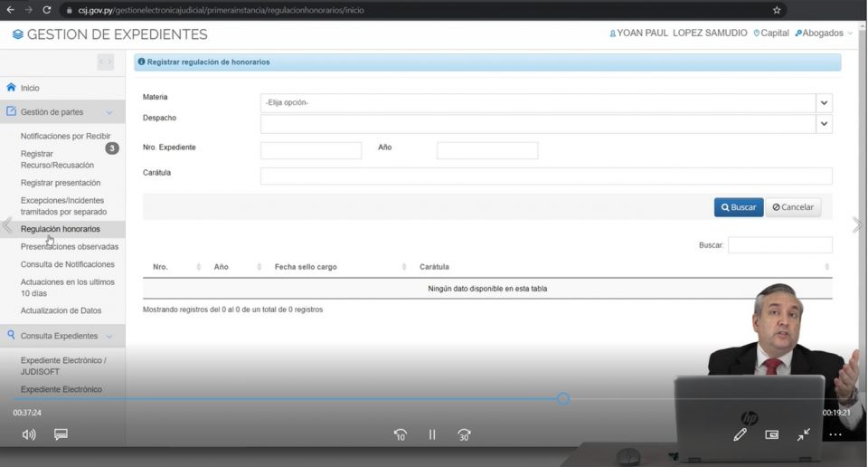Click the Nro. Expediente field
The image size is (868, 467).
311,150
